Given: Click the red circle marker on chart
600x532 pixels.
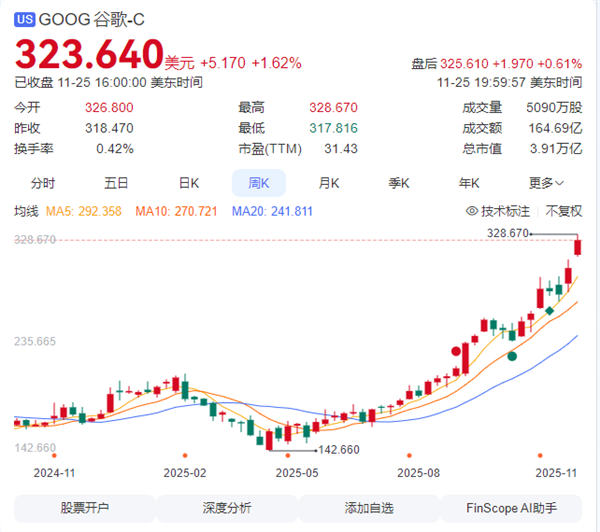Looking at the screenshot, I should click(457, 351).
